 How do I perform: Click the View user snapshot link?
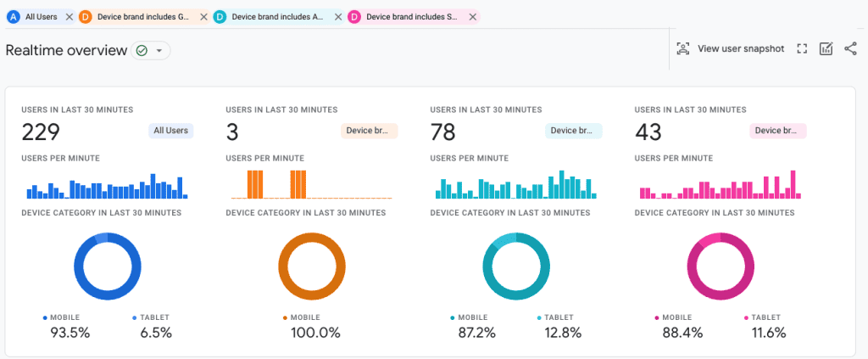(x=741, y=48)
